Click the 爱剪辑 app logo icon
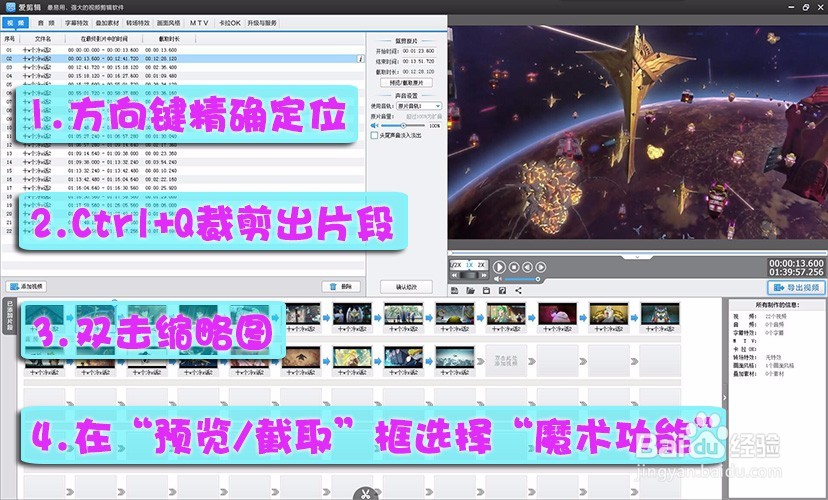Image resolution: width=828 pixels, height=500 pixels. point(10,7)
